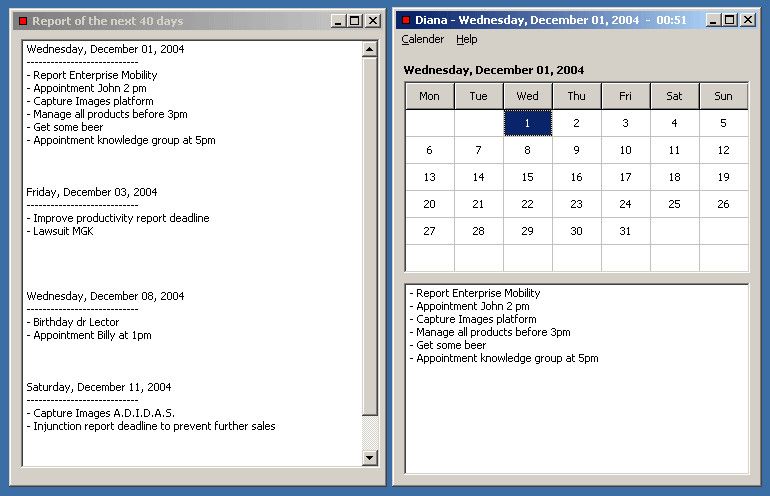Screen dimensions: 770x496
Task: Select day 25 in the calendar
Action: coord(675,204)
